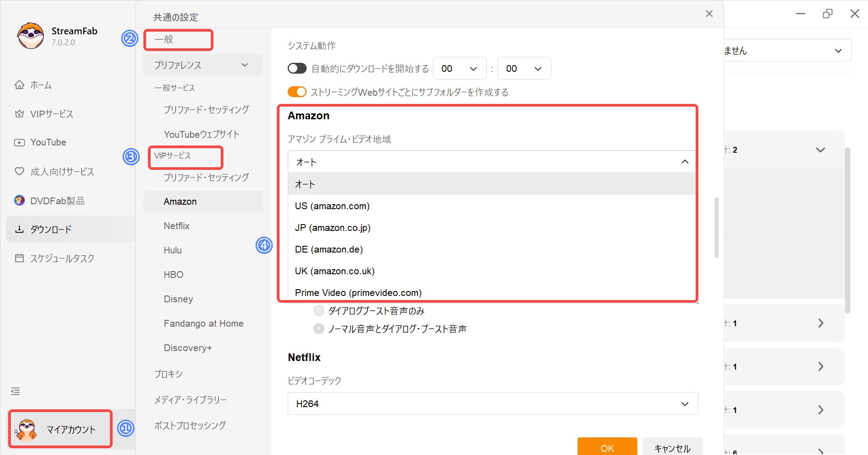Disable the サブフォルダーを作成する switch

pyautogui.click(x=297, y=92)
